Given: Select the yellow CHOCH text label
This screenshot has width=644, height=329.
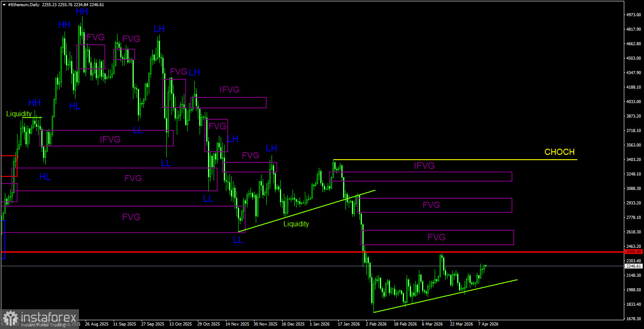Looking at the screenshot, I should click(x=559, y=152).
